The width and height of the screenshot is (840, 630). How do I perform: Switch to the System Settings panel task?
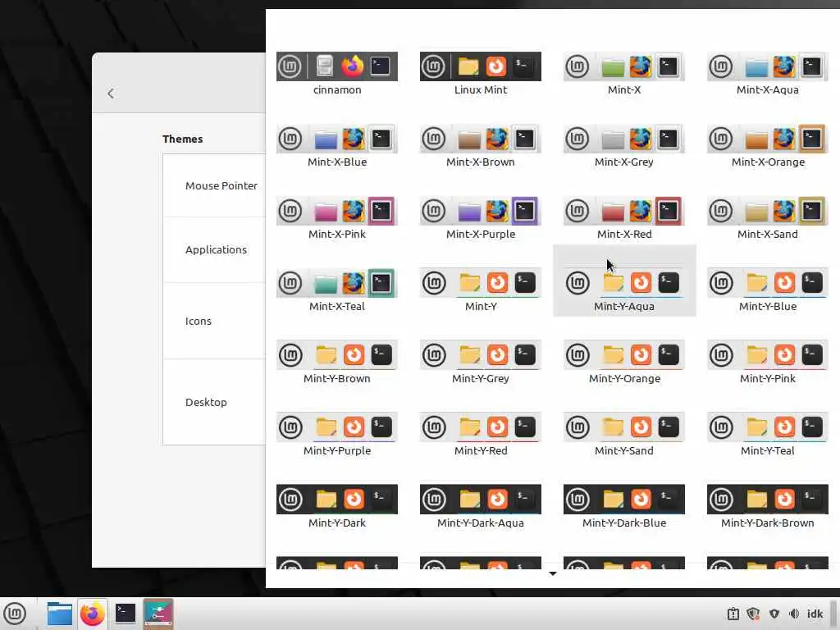[x=158, y=614]
